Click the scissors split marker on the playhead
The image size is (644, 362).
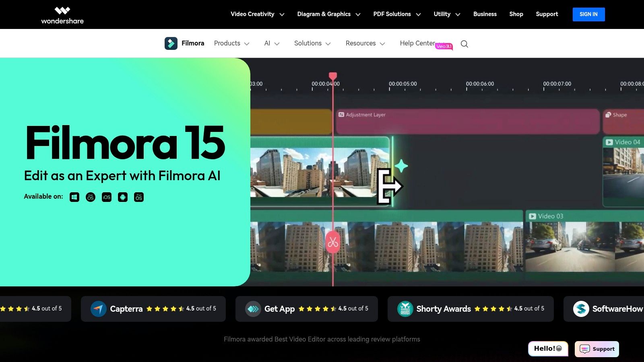click(x=332, y=242)
